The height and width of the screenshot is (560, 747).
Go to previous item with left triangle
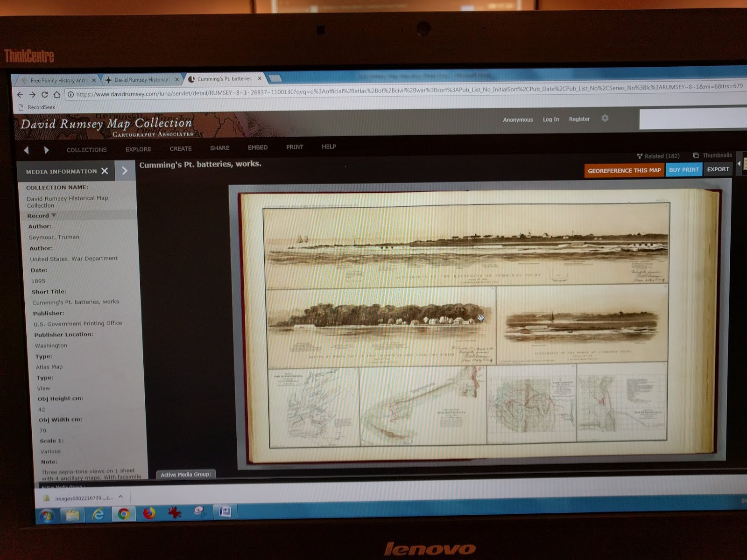[27, 150]
